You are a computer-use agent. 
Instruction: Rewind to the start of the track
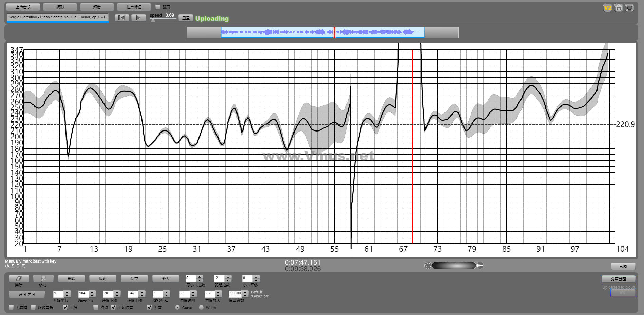click(122, 18)
